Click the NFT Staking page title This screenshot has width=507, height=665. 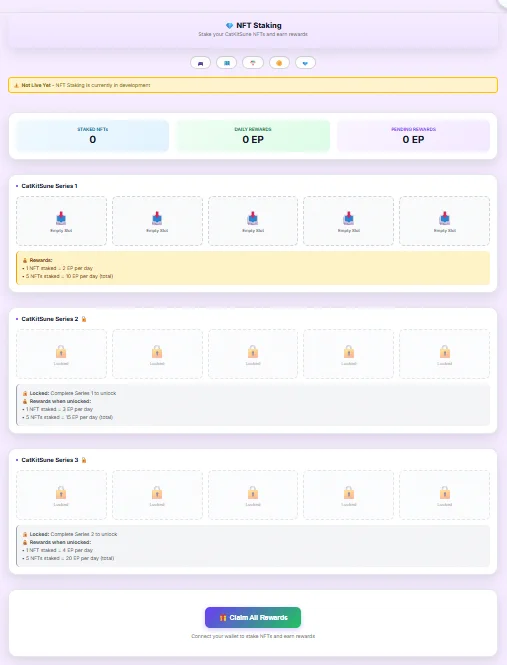pyautogui.click(x=259, y=25)
